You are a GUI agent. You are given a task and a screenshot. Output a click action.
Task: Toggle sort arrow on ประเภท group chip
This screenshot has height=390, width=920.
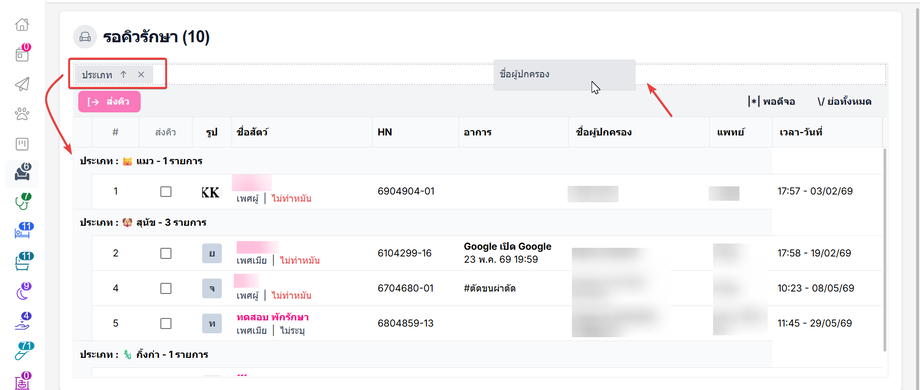point(123,74)
